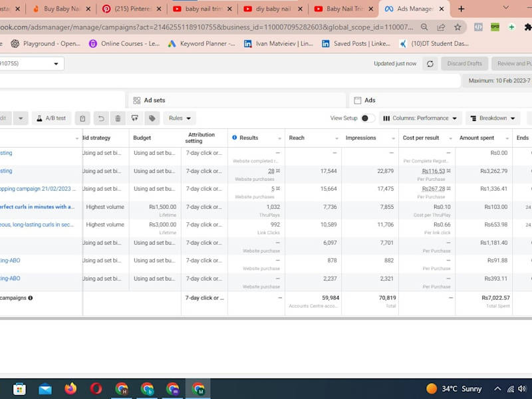Screen dimensions: 532x399
Task: Open the Results column sort arrow
Action: coord(279,138)
